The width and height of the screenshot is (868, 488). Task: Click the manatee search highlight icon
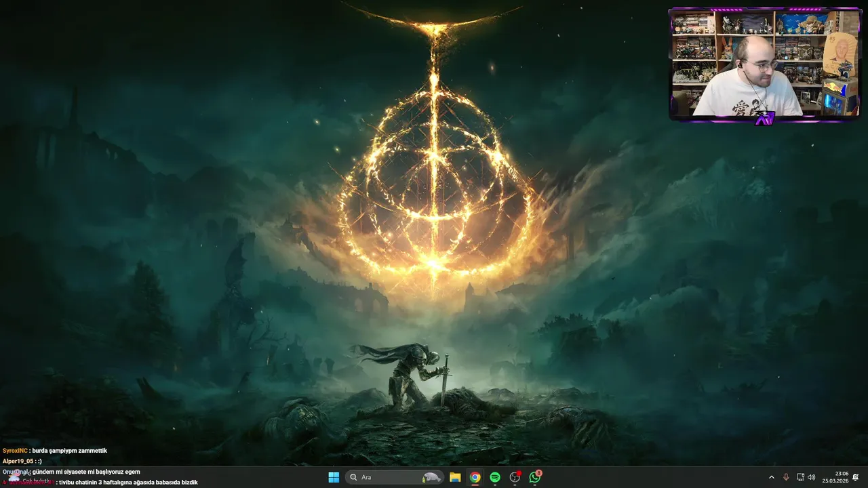pos(432,477)
